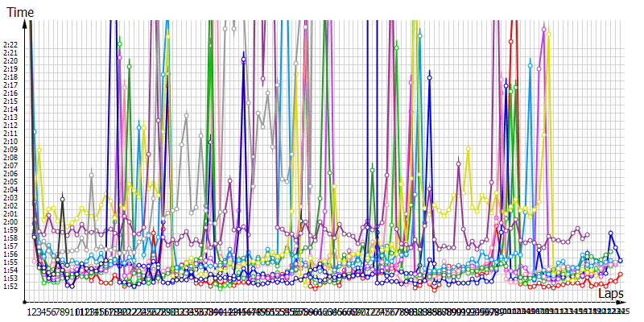
Task: Select the dark blue marker at 2:18
Action: point(430,76)
